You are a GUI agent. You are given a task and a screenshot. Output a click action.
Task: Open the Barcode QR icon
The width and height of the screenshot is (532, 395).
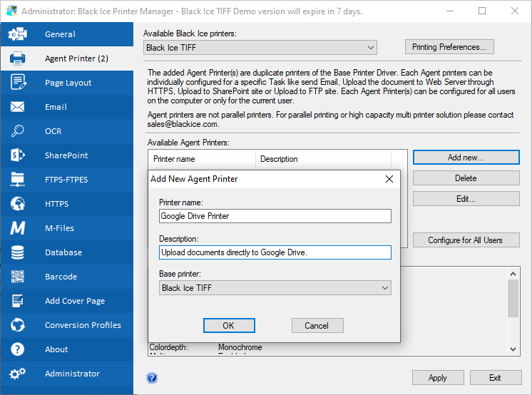pos(18,277)
